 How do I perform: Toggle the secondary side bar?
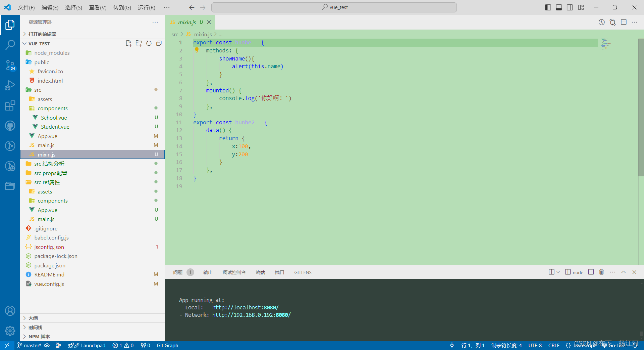570,7
